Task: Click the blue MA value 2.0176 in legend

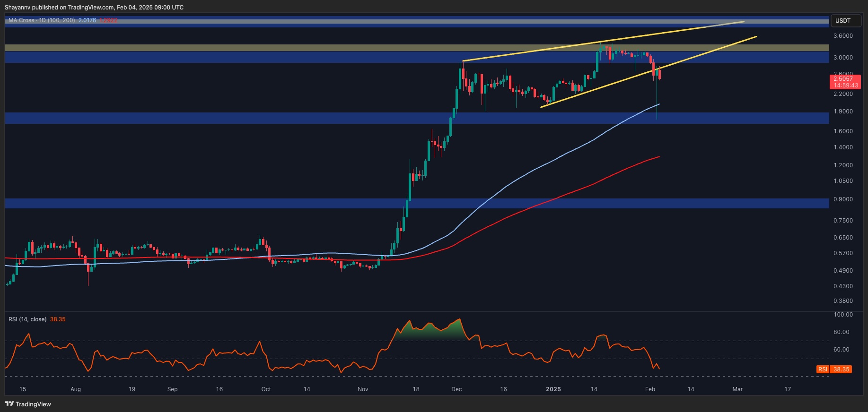Action: pos(87,20)
